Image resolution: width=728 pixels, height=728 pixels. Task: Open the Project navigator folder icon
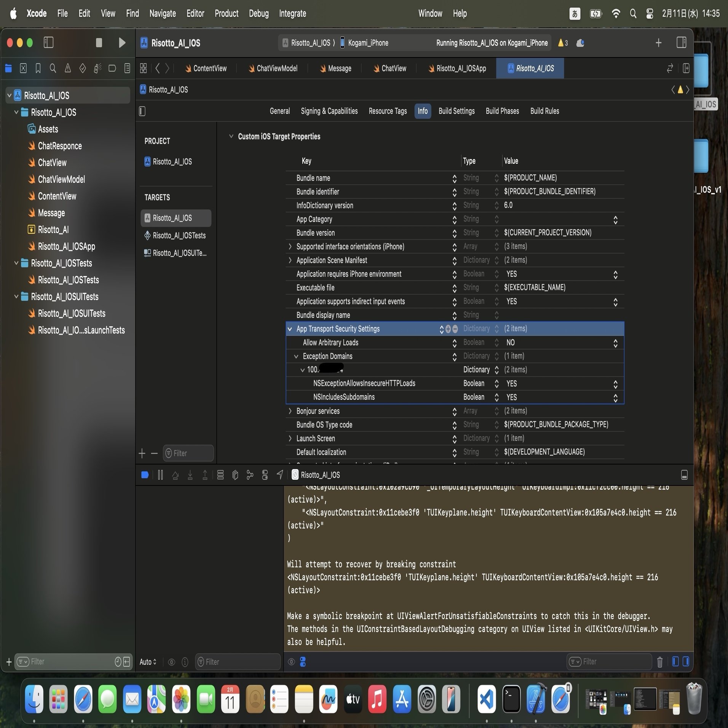click(8, 69)
